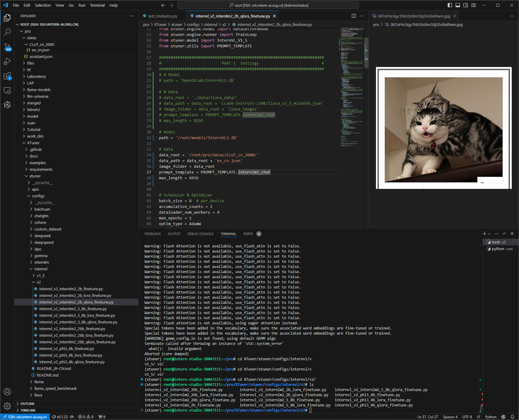
Task: Open internvl_v2_phi3_4b_finetune.py file
Action: tap(76, 348)
